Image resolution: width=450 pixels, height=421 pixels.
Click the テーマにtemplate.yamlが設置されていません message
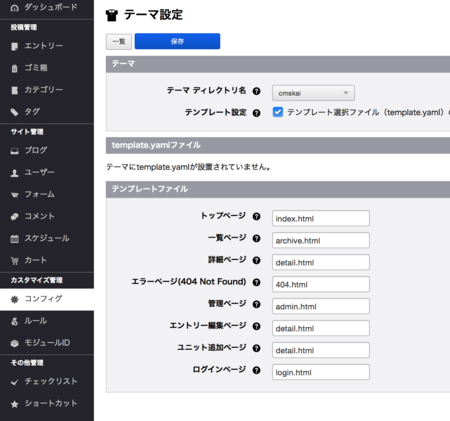[x=188, y=167]
